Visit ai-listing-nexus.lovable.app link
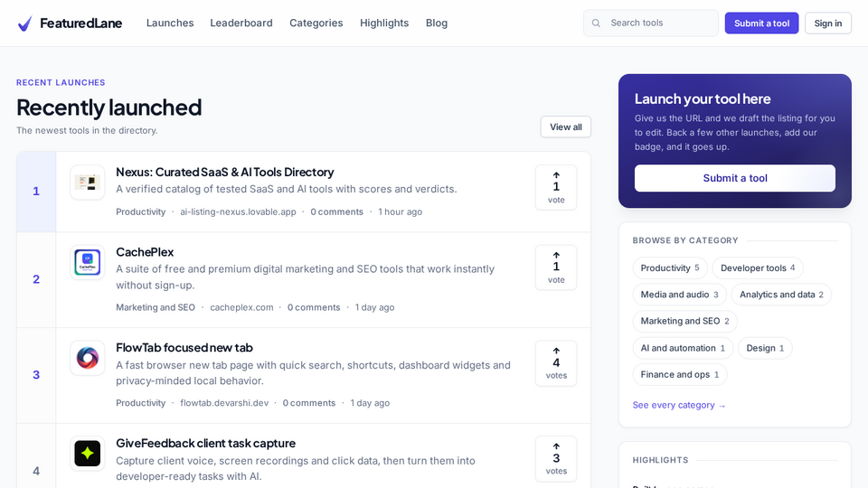The height and width of the screenshot is (488, 868). point(238,211)
